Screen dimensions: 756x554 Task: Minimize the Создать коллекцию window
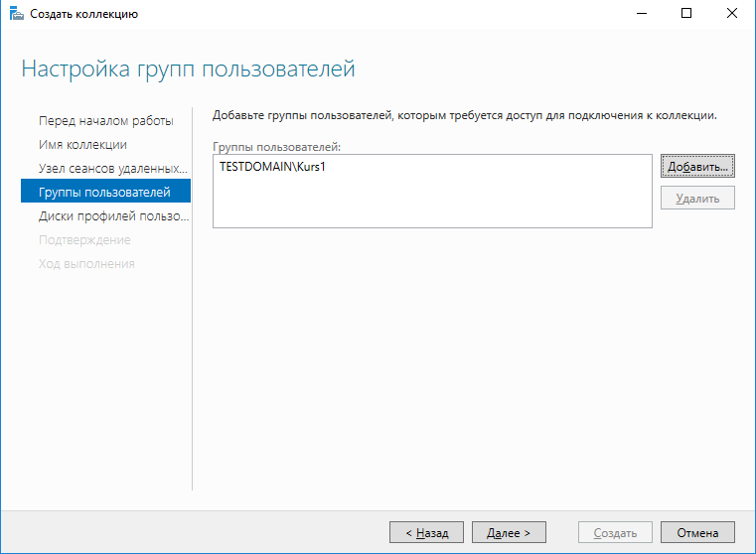tap(641, 14)
